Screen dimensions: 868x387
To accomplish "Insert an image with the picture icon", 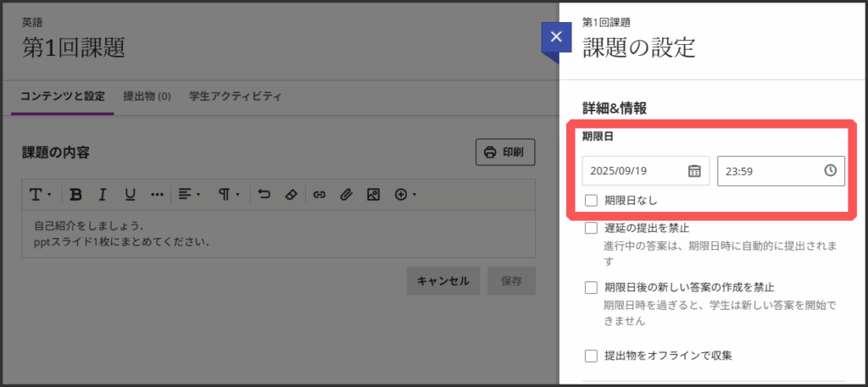I will tap(372, 195).
